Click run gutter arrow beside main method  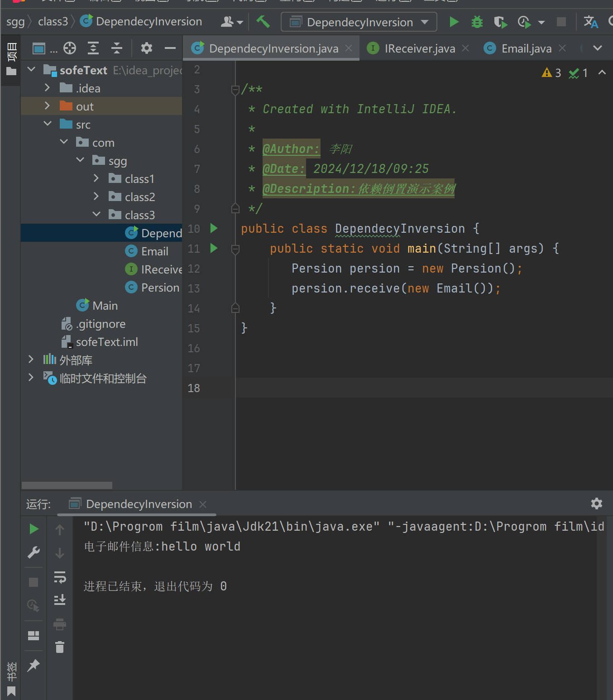[214, 248]
